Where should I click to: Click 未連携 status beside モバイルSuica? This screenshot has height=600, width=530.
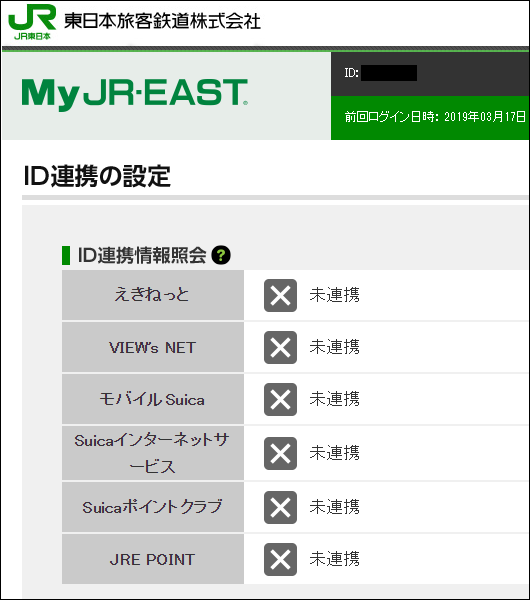[x=334, y=399]
